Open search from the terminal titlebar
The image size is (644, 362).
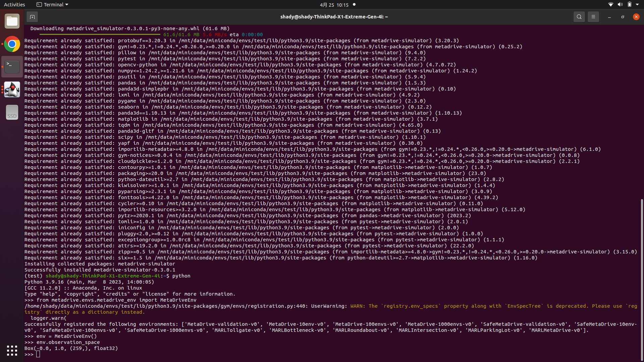[579, 16]
